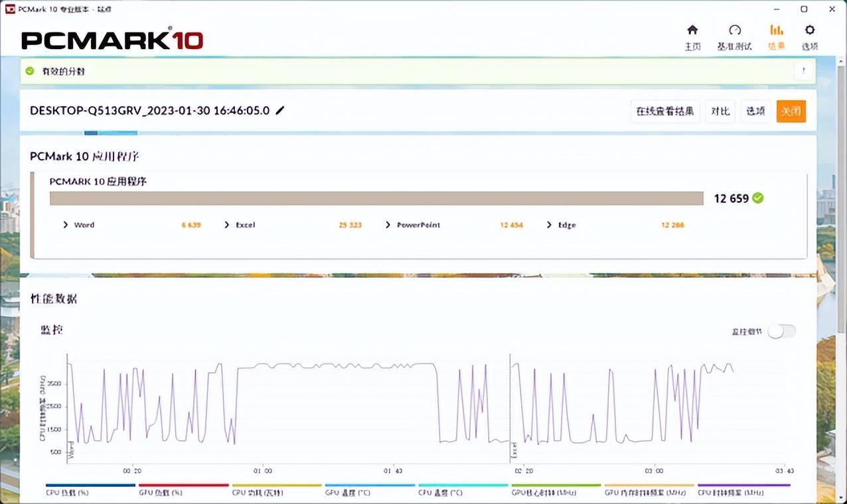The image size is (847, 504).
Task: Expand the PowerPoint score row
Action: 388,225
